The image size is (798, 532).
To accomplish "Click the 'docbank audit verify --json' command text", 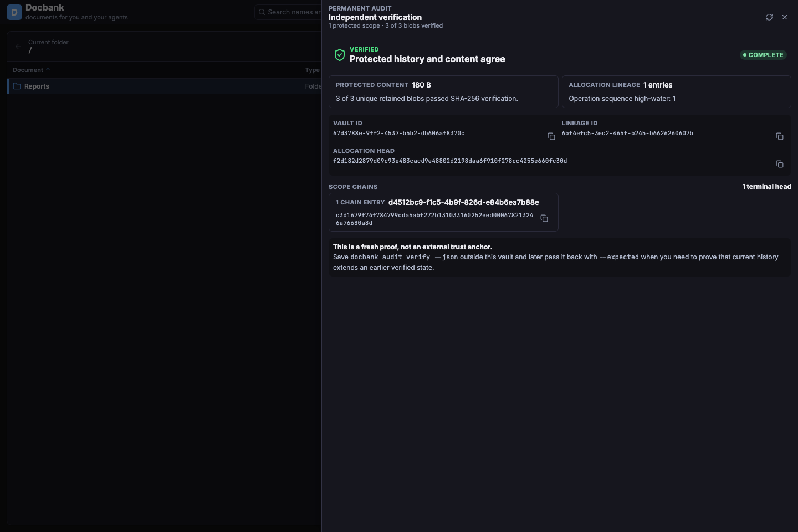I will point(405,257).
